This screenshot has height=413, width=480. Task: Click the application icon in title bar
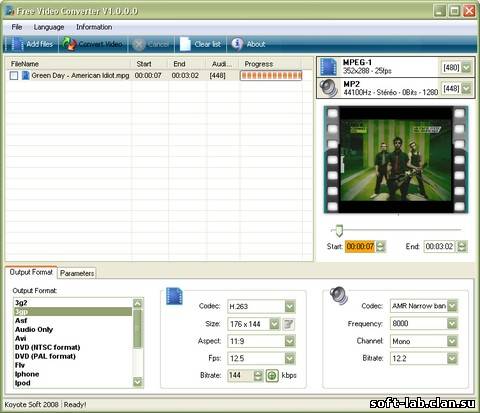pyautogui.click(x=10, y=11)
